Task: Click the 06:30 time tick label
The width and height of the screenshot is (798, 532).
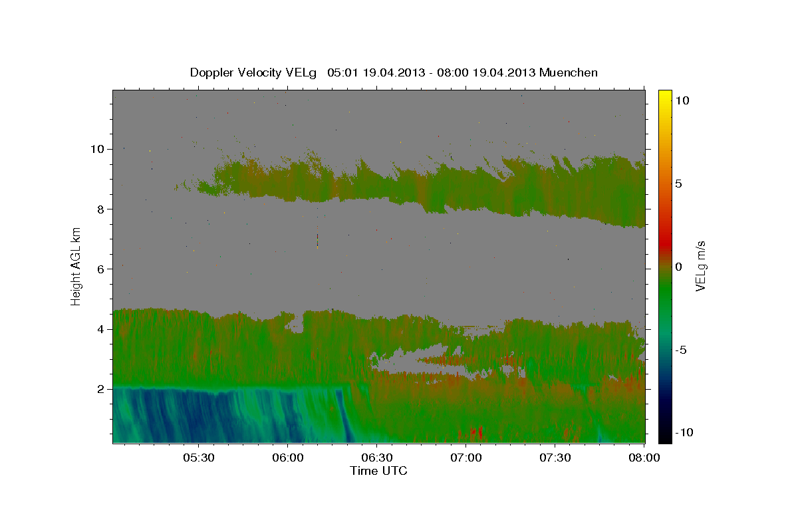Action: (377, 458)
